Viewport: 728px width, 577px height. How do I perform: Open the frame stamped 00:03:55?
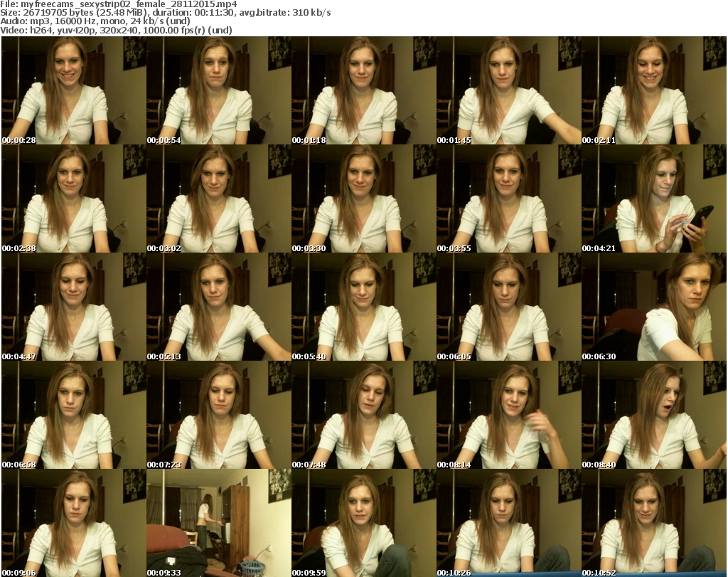click(509, 198)
